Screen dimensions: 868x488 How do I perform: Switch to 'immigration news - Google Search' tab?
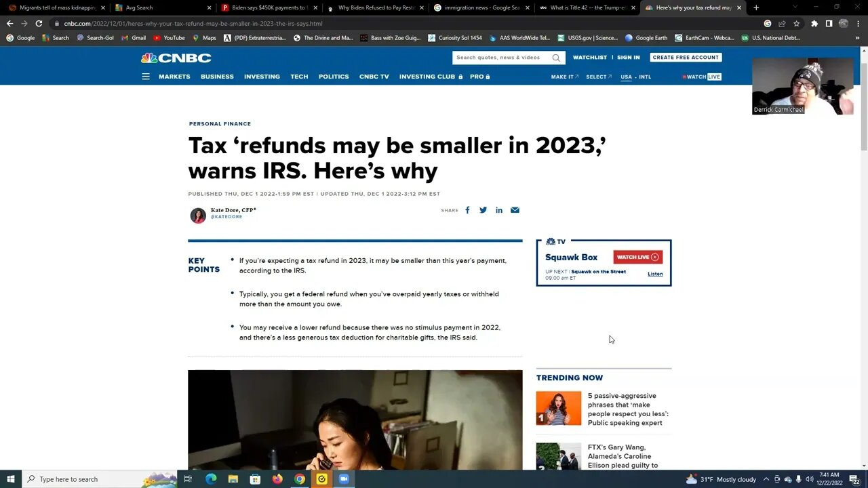481,7
